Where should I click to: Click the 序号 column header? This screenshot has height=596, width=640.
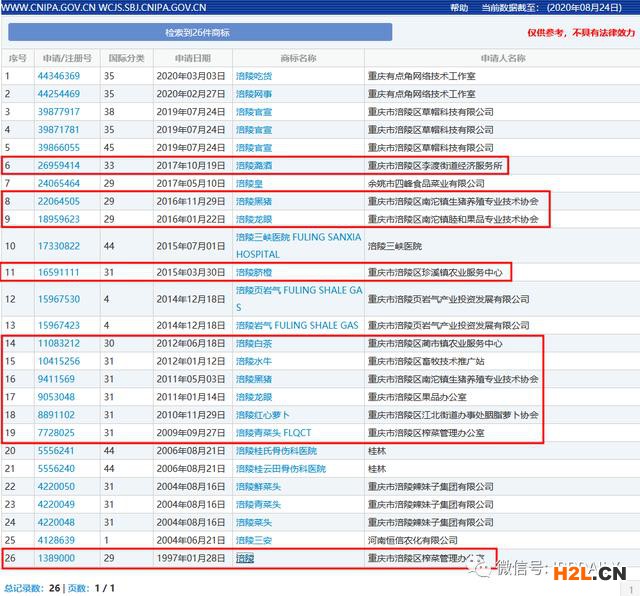[x=18, y=58]
